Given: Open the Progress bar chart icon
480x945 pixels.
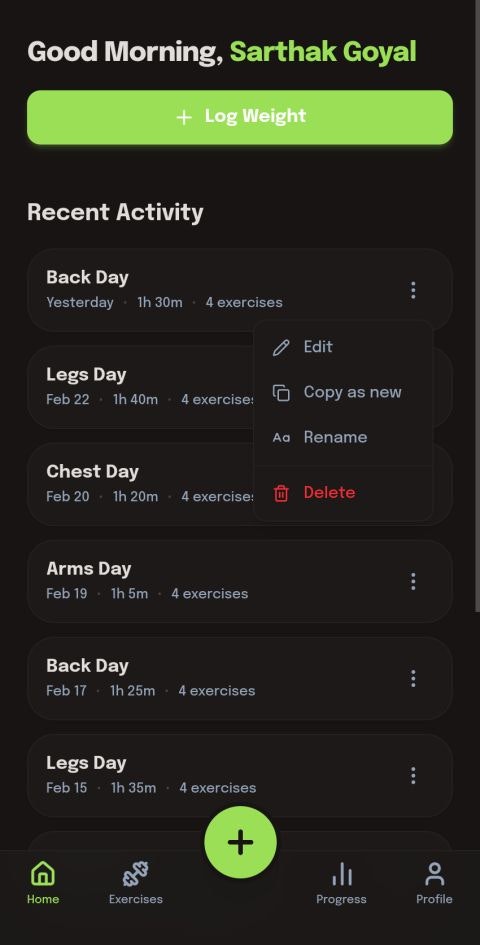Looking at the screenshot, I should [341, 874].
